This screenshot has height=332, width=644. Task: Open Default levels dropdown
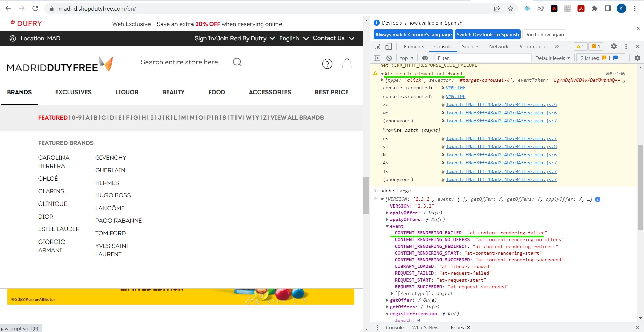coord(553,58)
